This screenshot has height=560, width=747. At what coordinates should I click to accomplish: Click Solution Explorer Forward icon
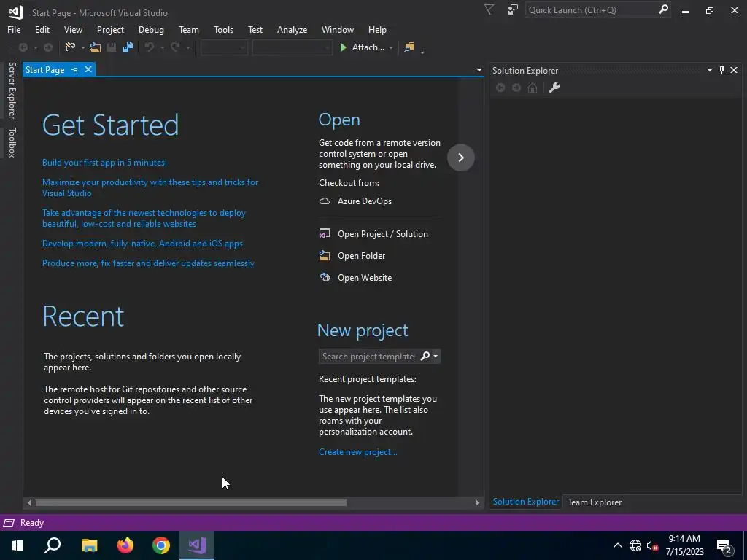coord(516,87)
